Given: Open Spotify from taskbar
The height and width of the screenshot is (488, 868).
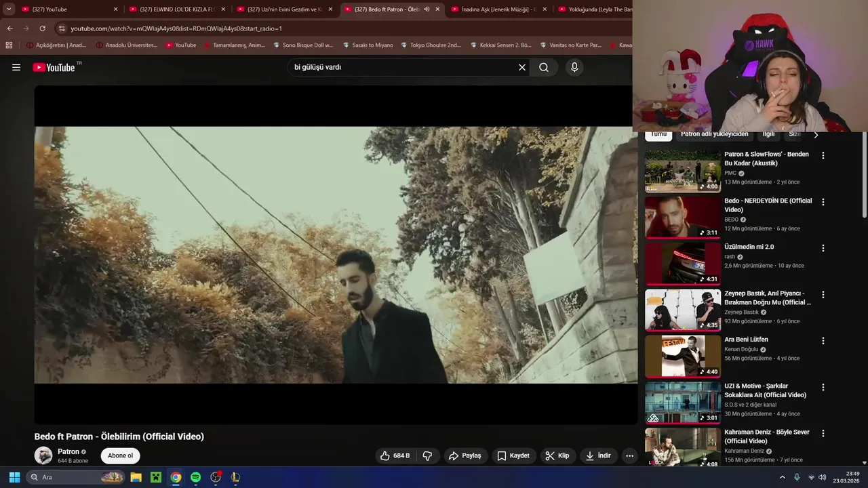Looking at the screenshot, I should [195, 477].
